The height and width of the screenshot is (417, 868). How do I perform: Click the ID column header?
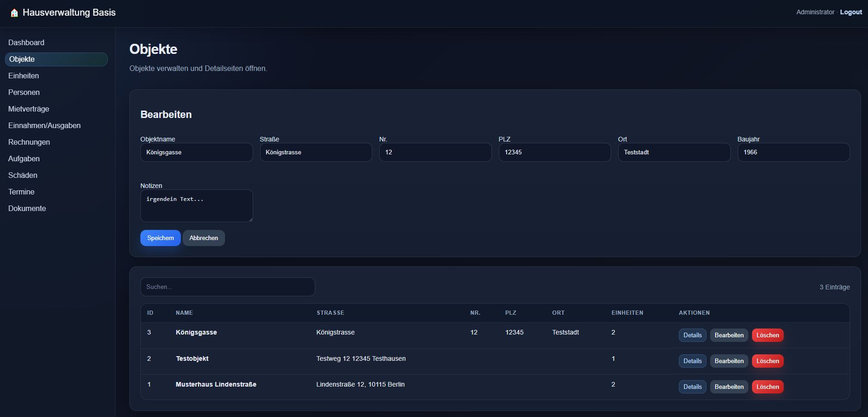tap(150, 313)
